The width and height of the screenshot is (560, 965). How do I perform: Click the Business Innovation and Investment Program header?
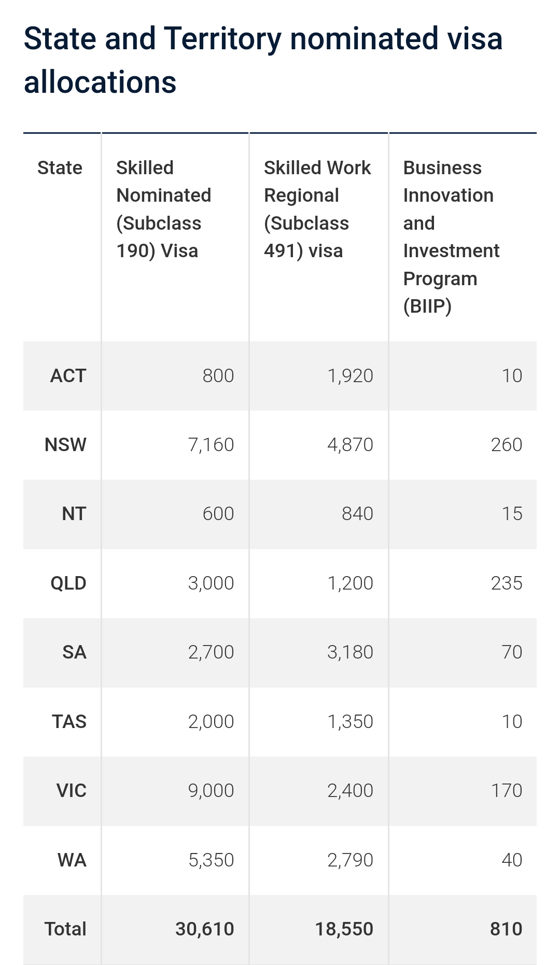coord(451,237)
